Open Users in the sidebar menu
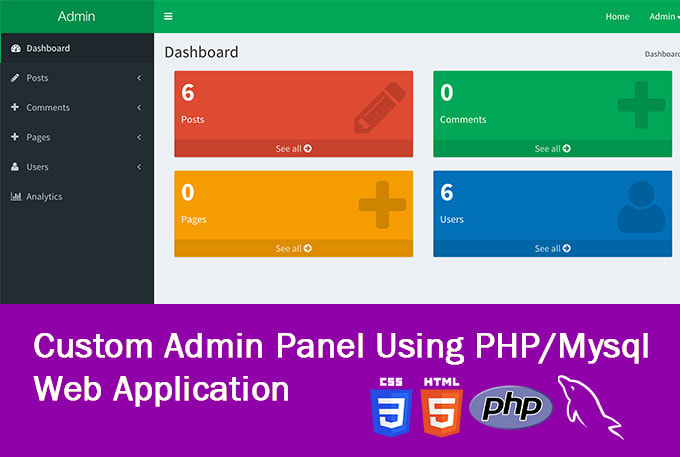The image size is (680, 457). click(x=77, y=166)
